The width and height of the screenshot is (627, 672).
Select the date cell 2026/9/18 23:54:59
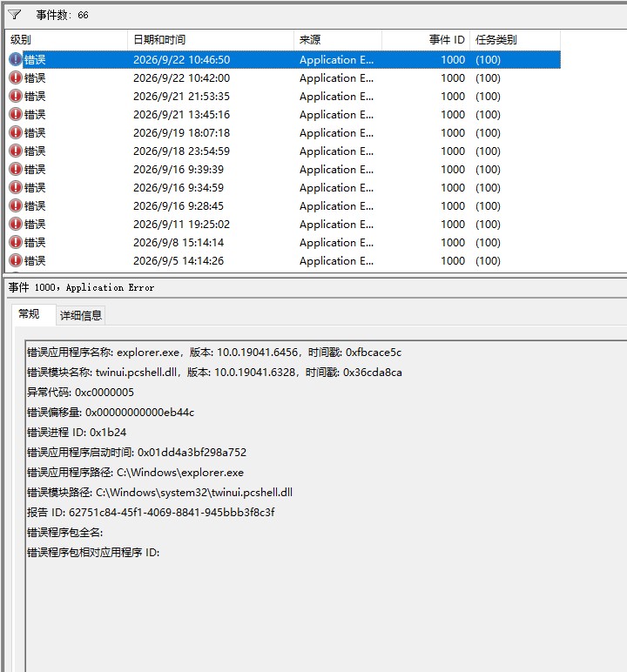click(181, 151)
